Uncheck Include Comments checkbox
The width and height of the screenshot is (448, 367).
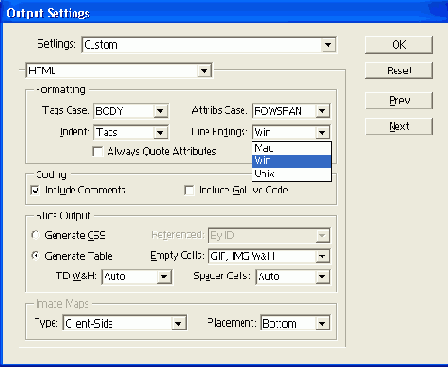(35, 190)
